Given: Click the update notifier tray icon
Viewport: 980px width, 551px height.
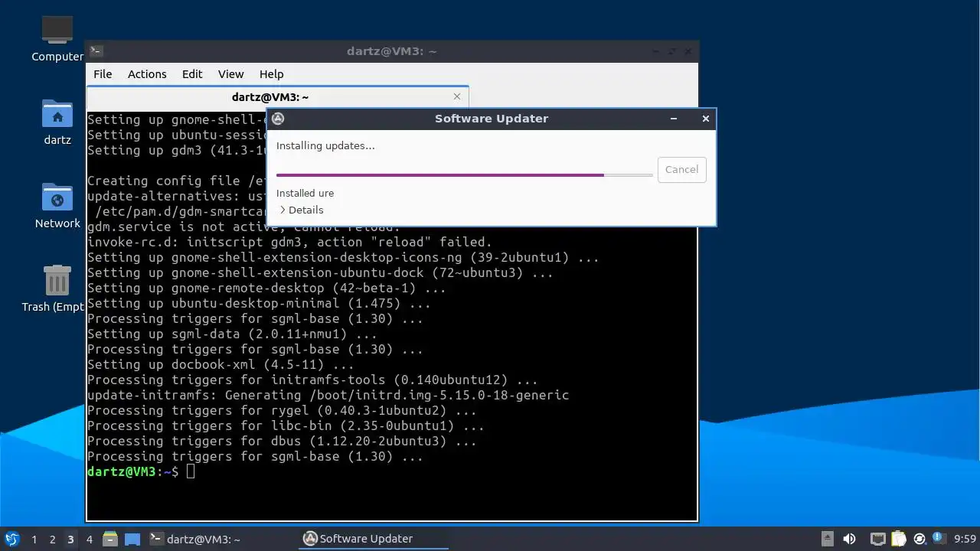Looking at the screenshot, I should click(x=920, y=539).
